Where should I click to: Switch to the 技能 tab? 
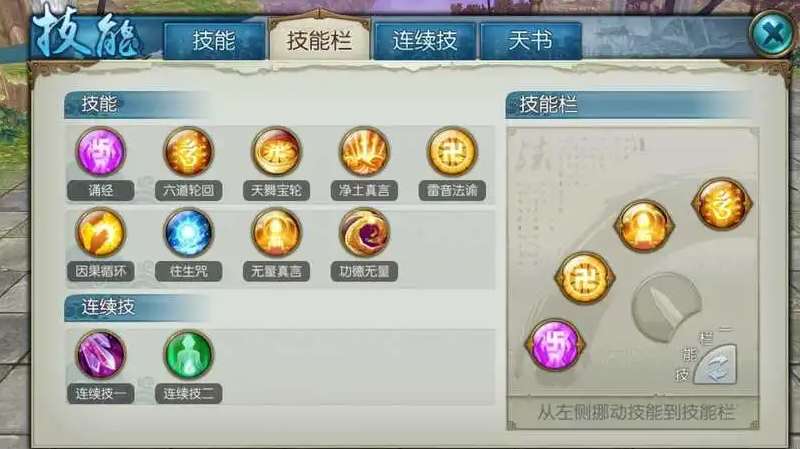coord(214,41)
